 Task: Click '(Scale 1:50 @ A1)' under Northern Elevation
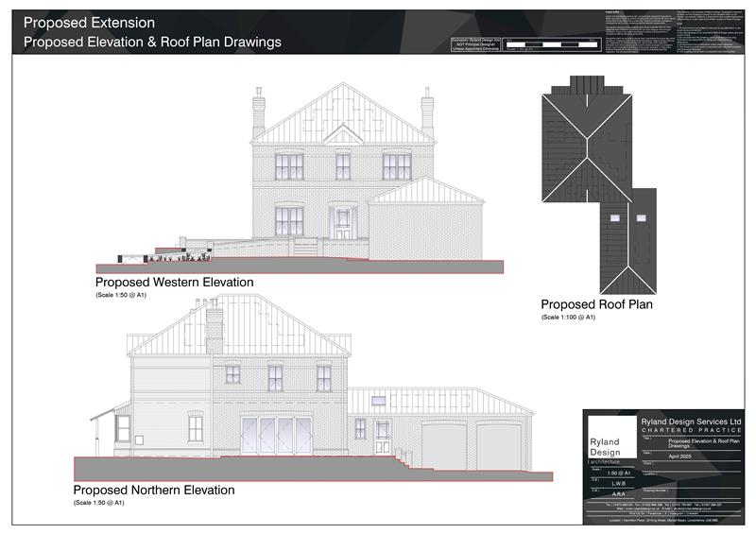click(99, 503)
